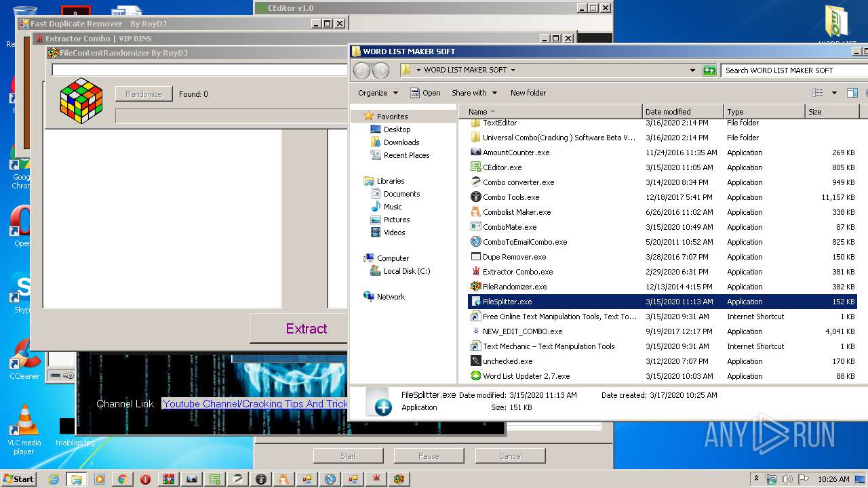Select FileRandomizer.exe cube icon
Viewport: 868px width, 488px height.
475,287
